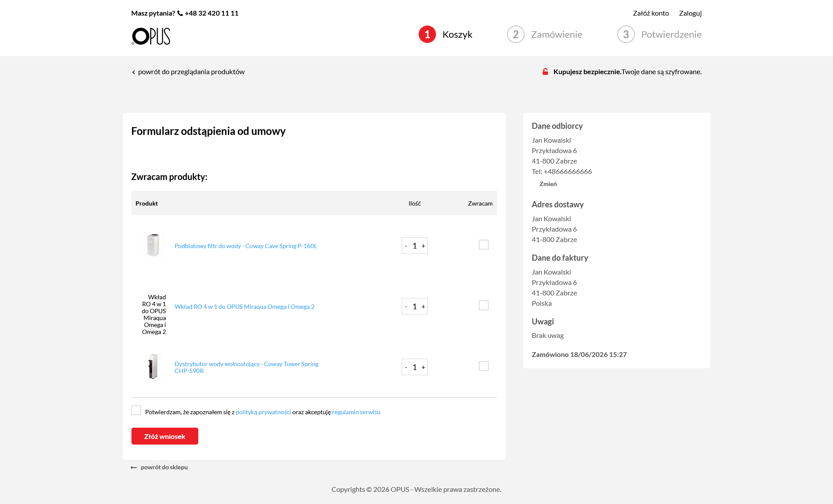Click the step 2 Zamówienie circle
This screenshot has height=504, width=833.
pos(516,34)
